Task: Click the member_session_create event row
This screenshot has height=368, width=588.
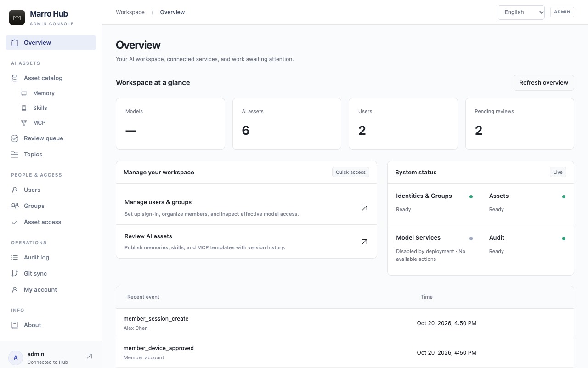Action: tap(345, 323)
